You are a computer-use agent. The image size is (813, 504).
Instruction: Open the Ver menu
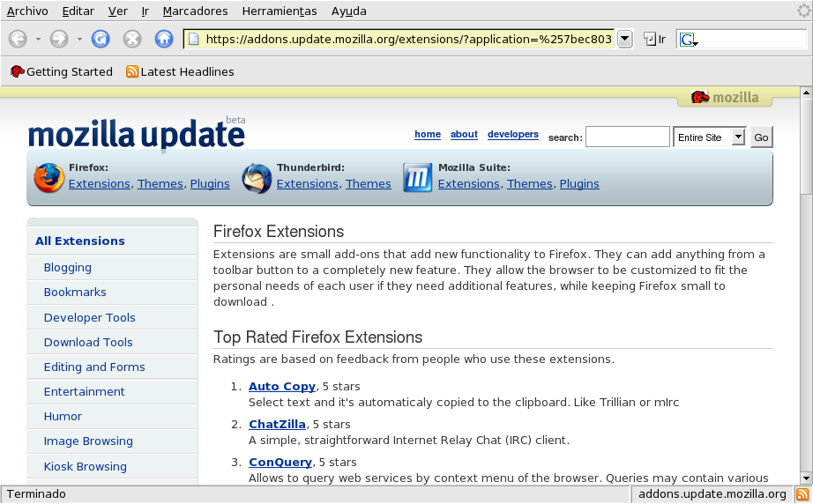point(117,11)
